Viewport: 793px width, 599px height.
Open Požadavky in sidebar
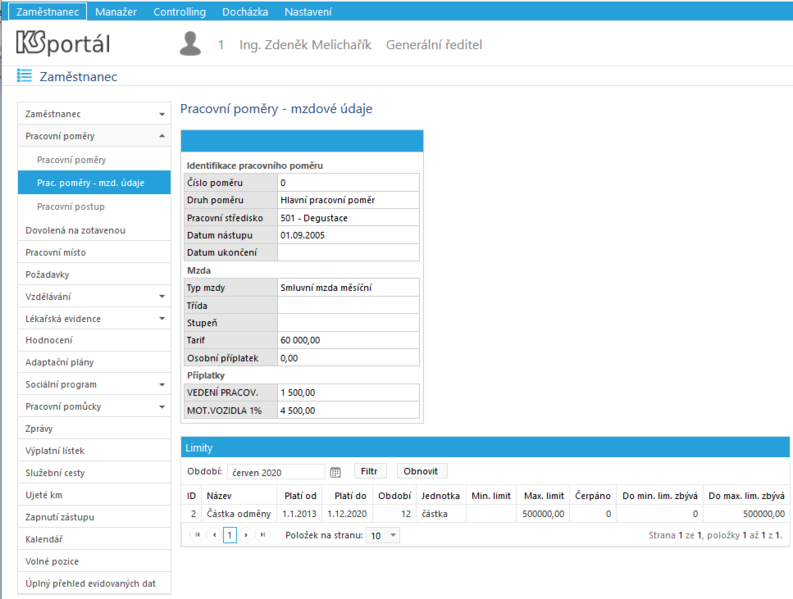tap(95, 274)
